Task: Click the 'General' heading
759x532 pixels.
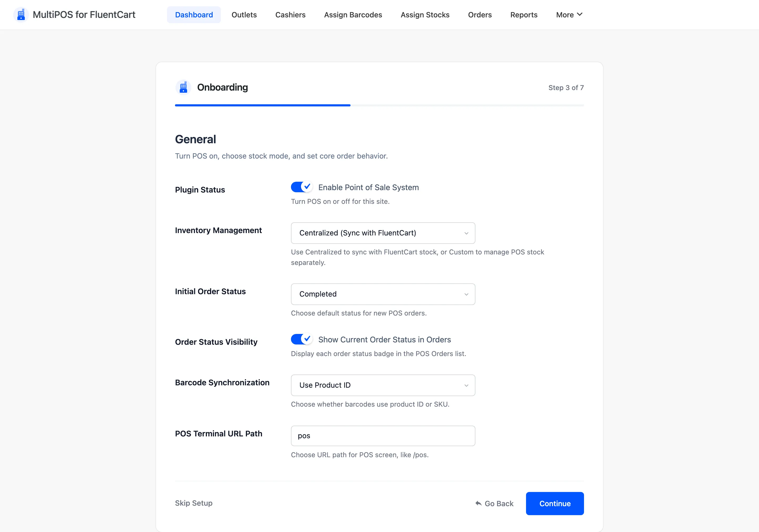Action: 195,139
